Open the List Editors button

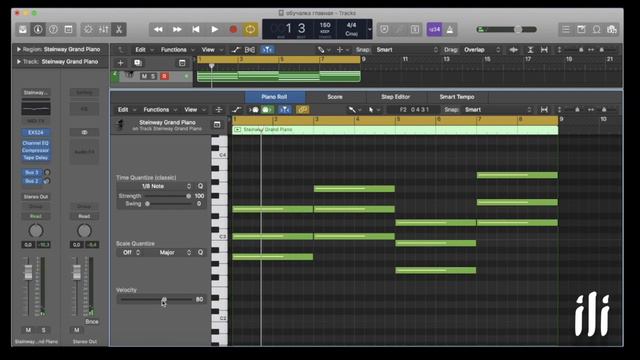566,29
